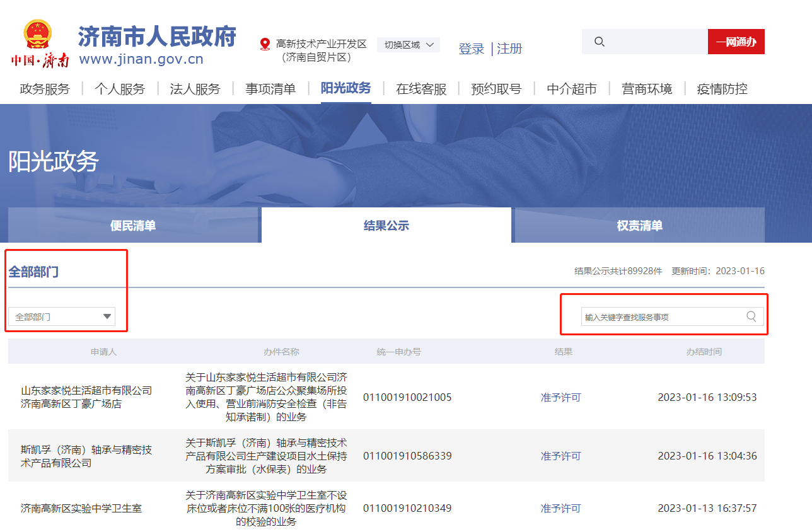Go to 个人服务 in the navigation bar
Screen dimensions: 812x532
click(x=120, y=89)
